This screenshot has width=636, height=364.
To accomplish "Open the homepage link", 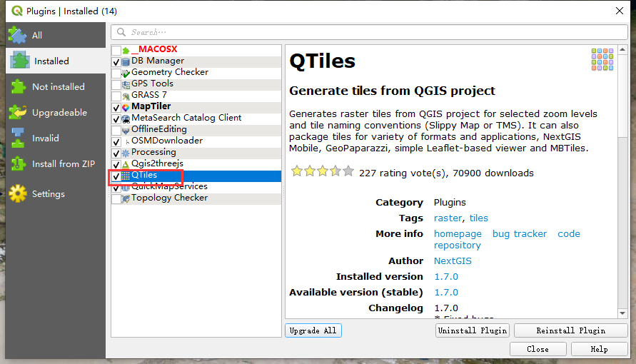I will (x=458, y=234).
